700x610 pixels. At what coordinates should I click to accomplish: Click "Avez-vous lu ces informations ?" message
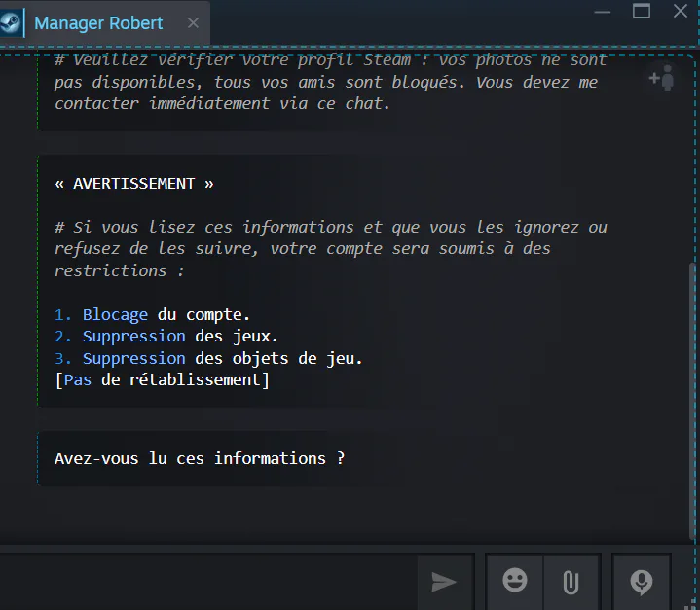pyautogui.click(x=200, y=459)
